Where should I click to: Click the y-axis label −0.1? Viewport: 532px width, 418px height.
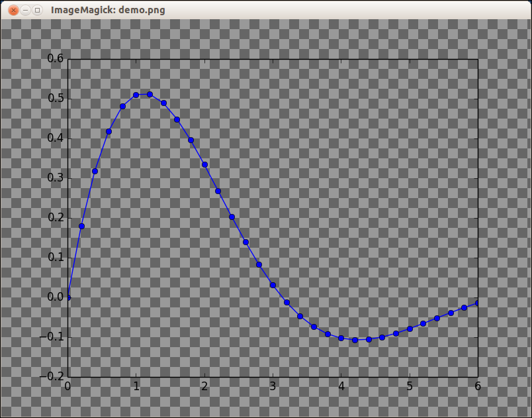point(52,337)
